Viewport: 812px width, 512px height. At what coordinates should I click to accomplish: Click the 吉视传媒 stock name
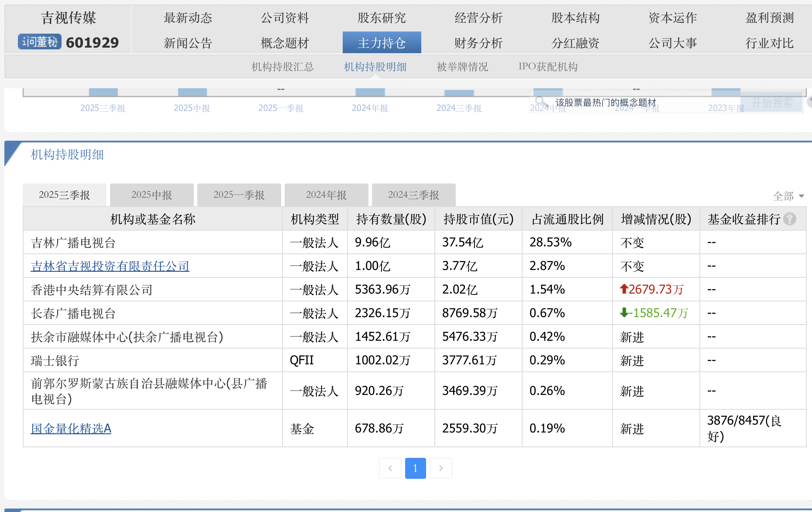[x=69, y=18]
